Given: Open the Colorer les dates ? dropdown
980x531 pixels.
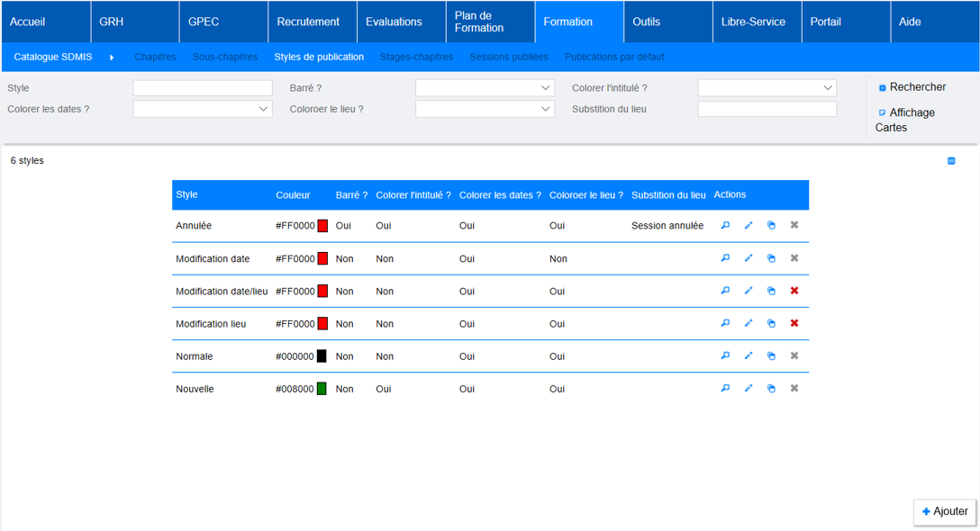Looking at the screenshot, I should pyautogui.click(x=203, y=109).
